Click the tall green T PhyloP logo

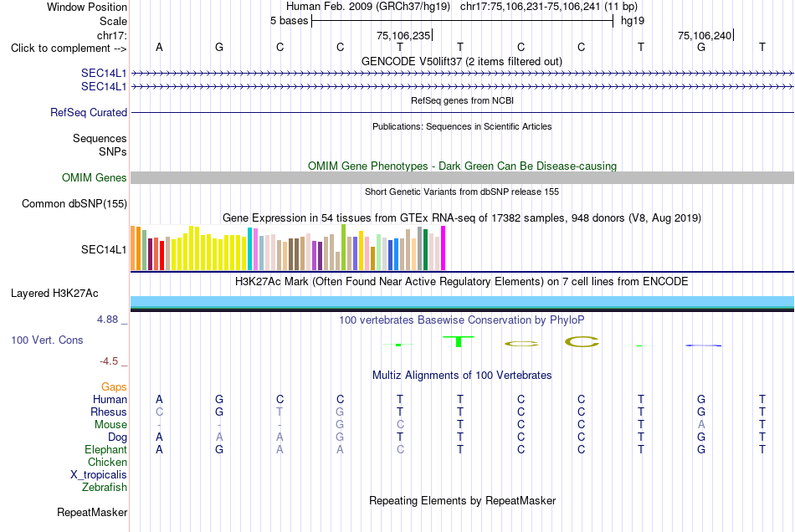(459, 341)
